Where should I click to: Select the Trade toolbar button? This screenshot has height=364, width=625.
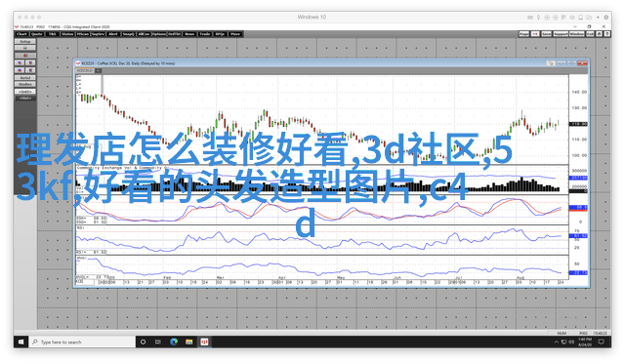pos(205,34)
